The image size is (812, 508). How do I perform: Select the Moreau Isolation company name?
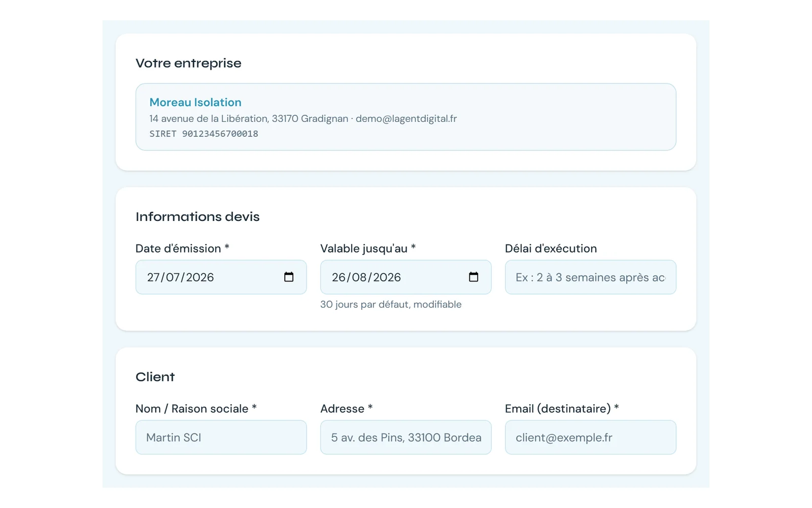click(195, 102)
